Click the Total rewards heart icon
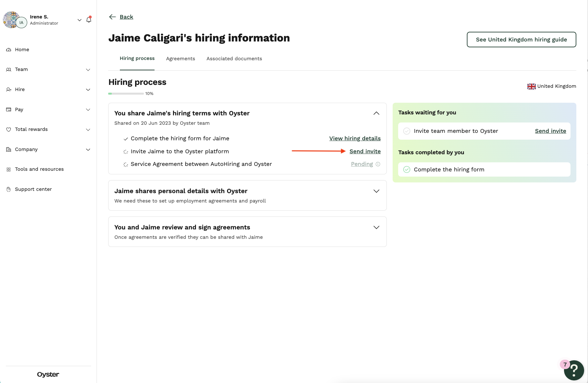This screenshot has height=383, width=588. pyautogui.click(x=9, y=130)
